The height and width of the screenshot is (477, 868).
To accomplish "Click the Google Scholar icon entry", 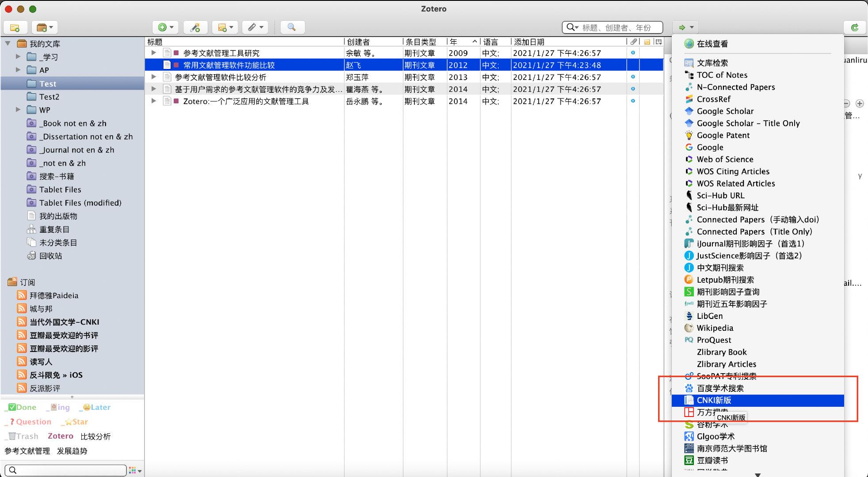I will [689, 111].
